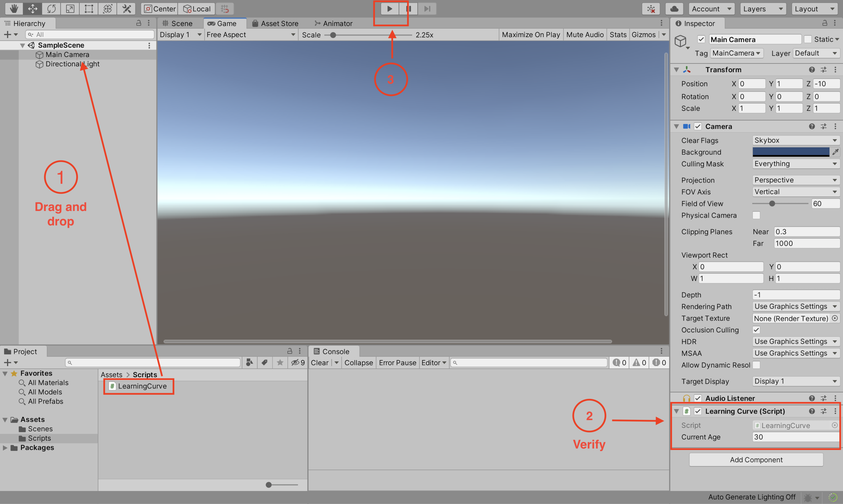Click Clear in the Console
843x504 pixels.
point(320,363)
